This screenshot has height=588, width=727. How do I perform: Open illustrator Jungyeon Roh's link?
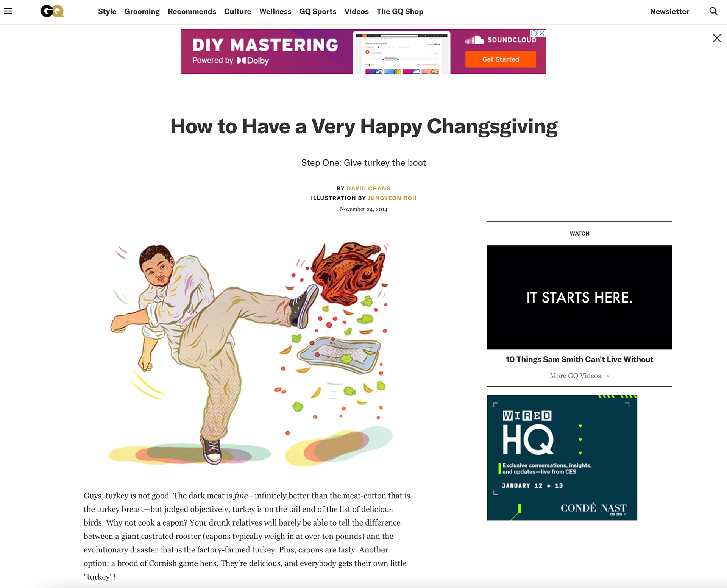tap(392, 198)
